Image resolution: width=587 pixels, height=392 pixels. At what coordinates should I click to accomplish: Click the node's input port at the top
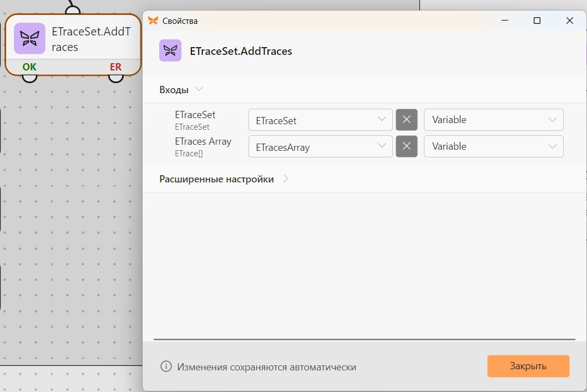pos(73,10)
